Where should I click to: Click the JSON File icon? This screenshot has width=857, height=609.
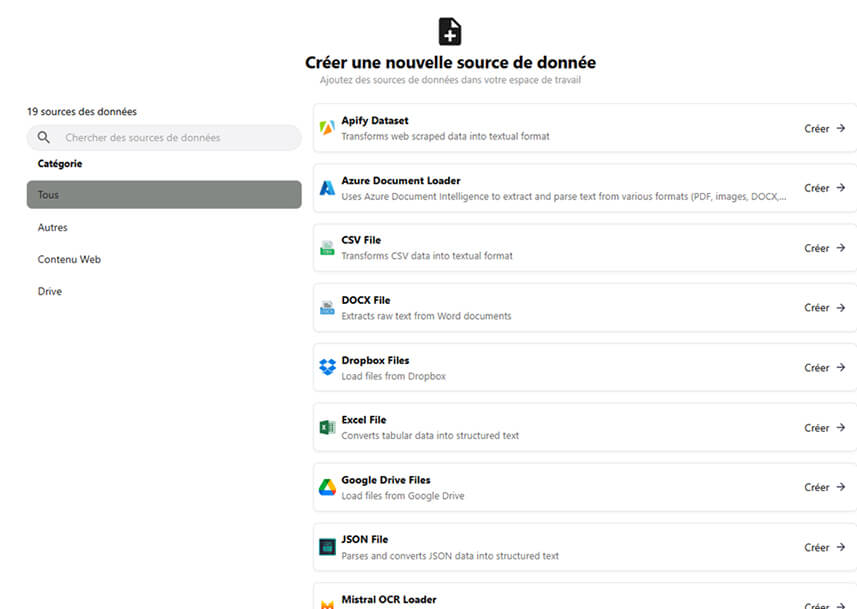click(x=328, y=547)
